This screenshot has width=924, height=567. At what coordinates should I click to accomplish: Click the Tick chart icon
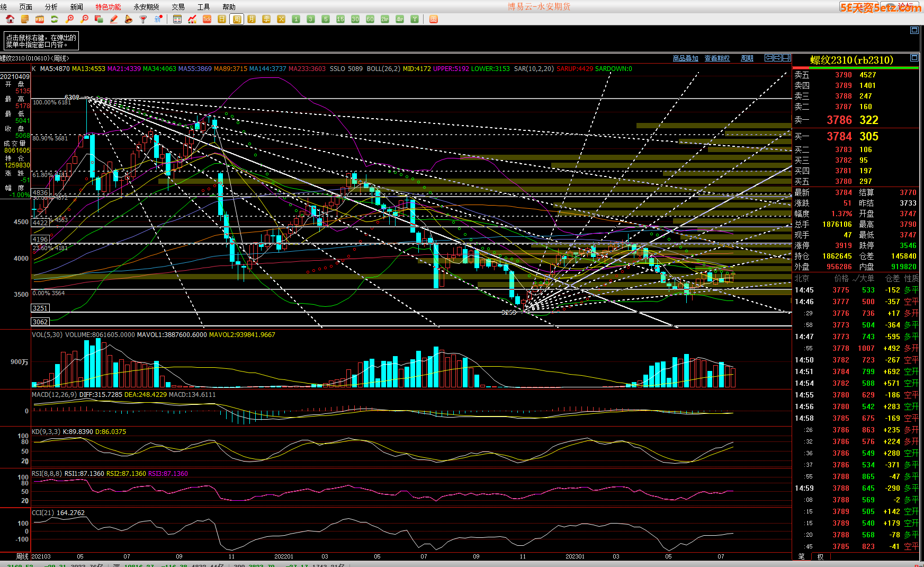207,19
